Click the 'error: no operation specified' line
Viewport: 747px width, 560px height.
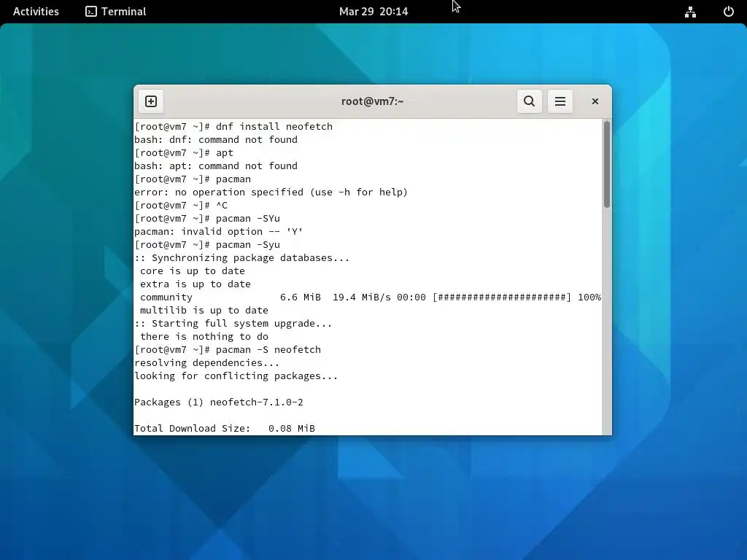271,192
